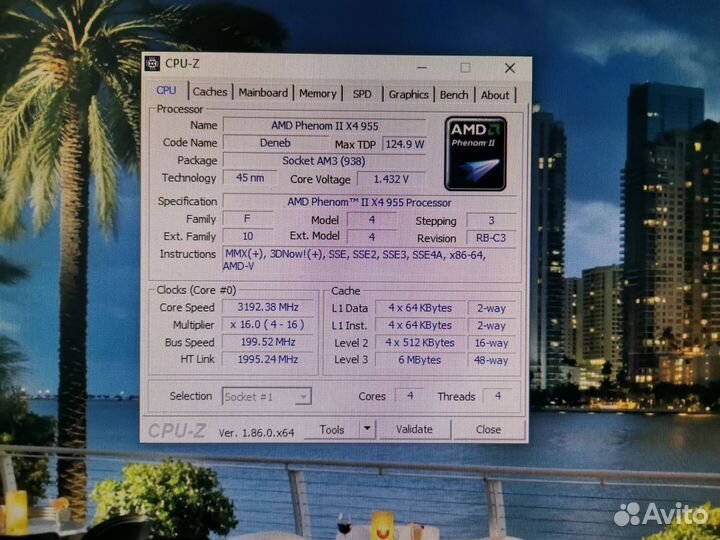This screenshot has width=720, height=540.
Task: Click the Level 2 value 4 x 512 KBytes
Action: pyautogui.click(x=420, y=343)
